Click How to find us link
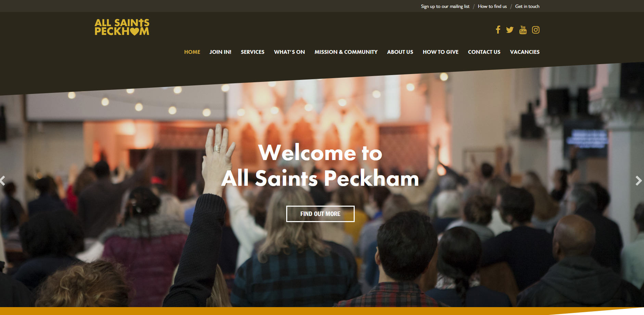Image resolution: width=644 pixels, height=315 pixels. point(492,6)
